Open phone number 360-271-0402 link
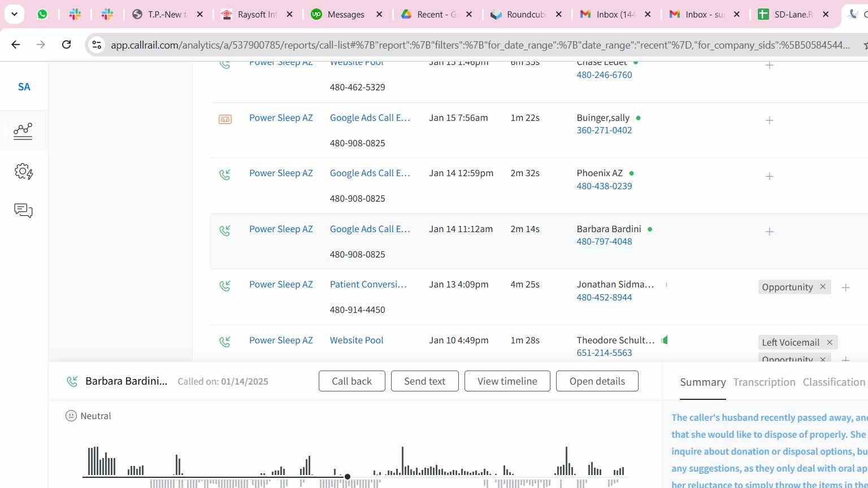 point(604,130)
